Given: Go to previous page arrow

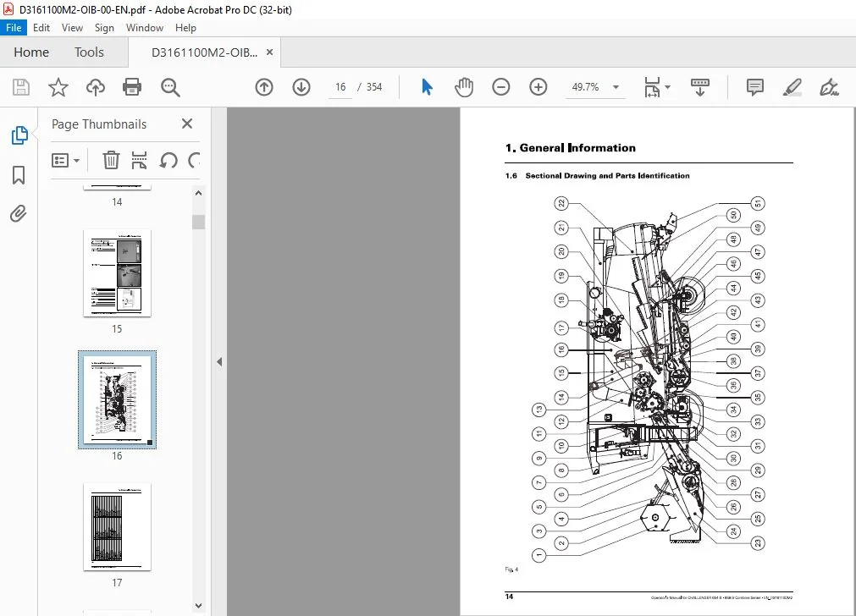Looking at the screenshot, I should 264,87.
